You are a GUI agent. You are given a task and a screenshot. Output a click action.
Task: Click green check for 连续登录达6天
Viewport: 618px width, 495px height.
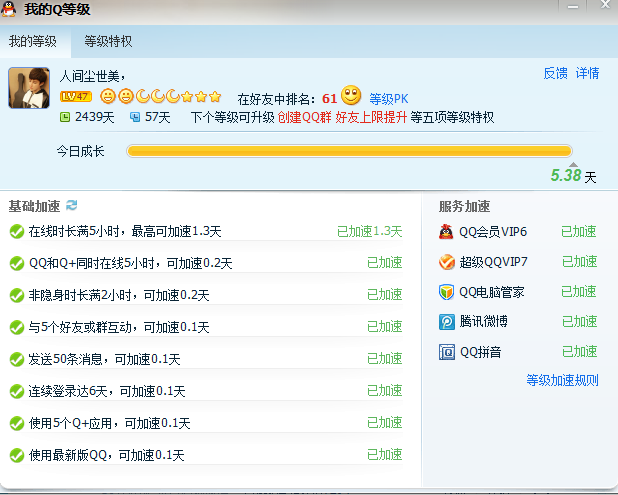[x=17, y=391]
